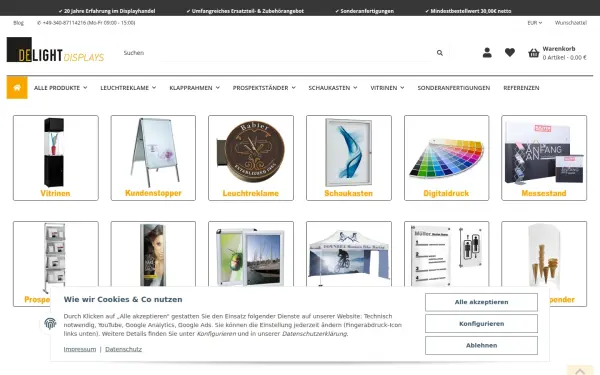The height and width of the screenshot is (375, 600).
Task: Expand Prospektständer menu
Action: click(264, 88)
